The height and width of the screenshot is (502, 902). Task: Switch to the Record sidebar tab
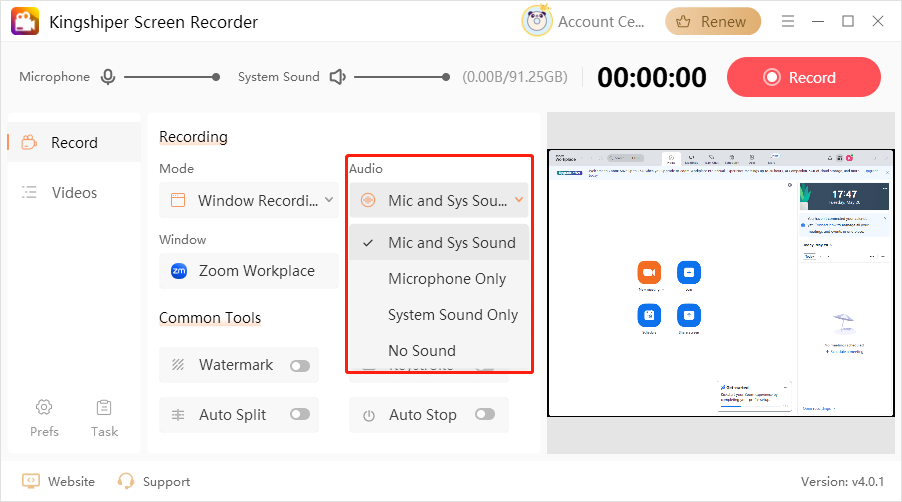click(74, 142)
